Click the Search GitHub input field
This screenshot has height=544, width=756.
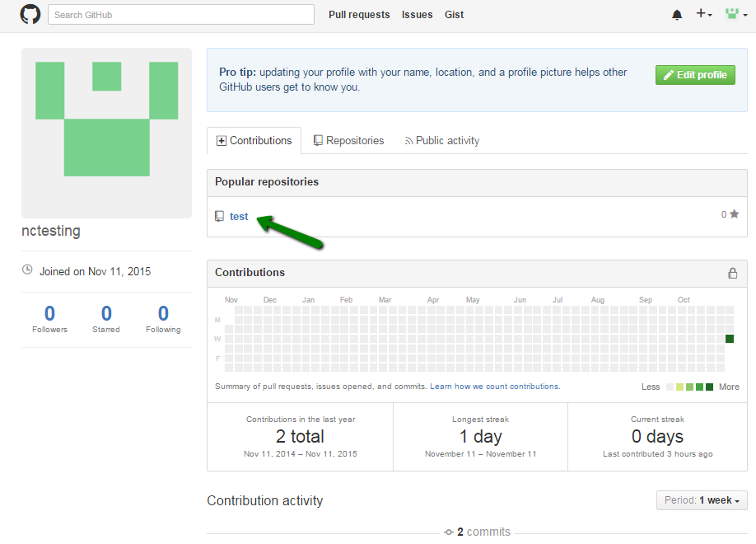point(181,14)
